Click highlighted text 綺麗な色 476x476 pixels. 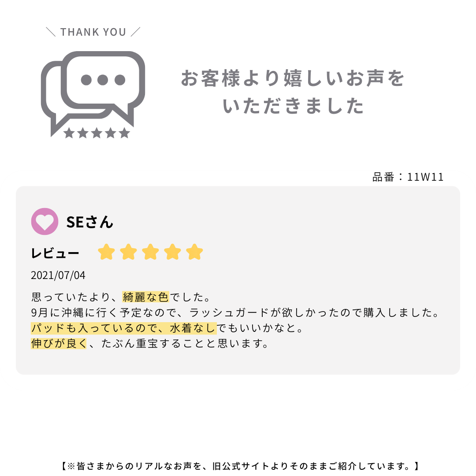click(x=145, y=297)
